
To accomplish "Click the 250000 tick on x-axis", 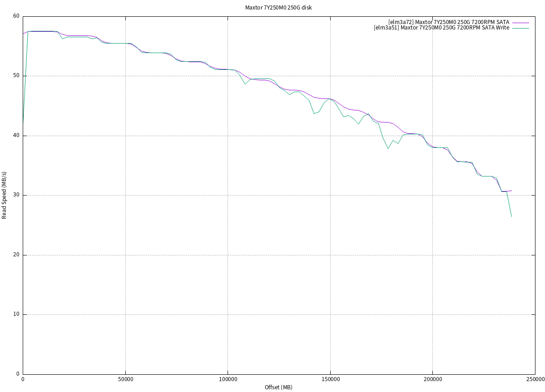I will 534,380.
